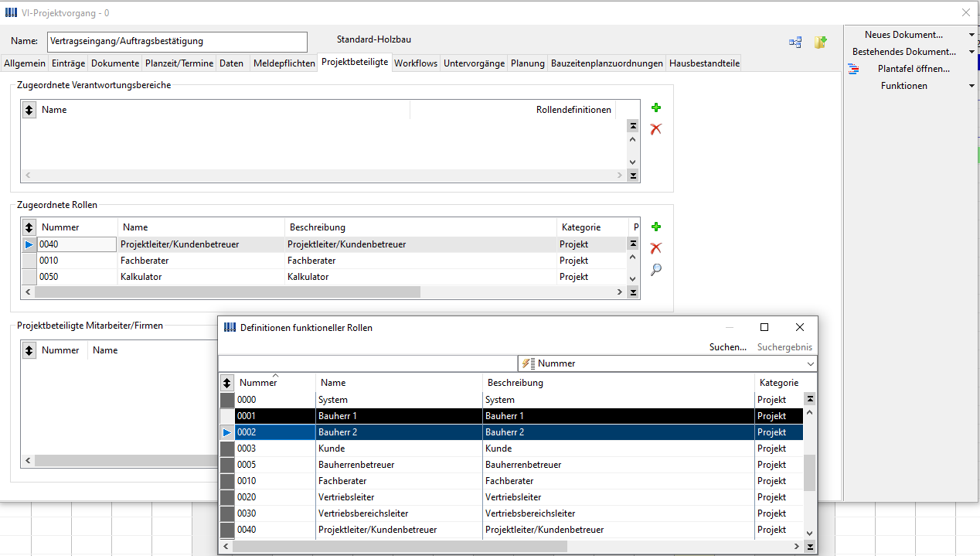Screen dimensions: 980x556
Task: Open the Einträge tab
Action: 69,63
